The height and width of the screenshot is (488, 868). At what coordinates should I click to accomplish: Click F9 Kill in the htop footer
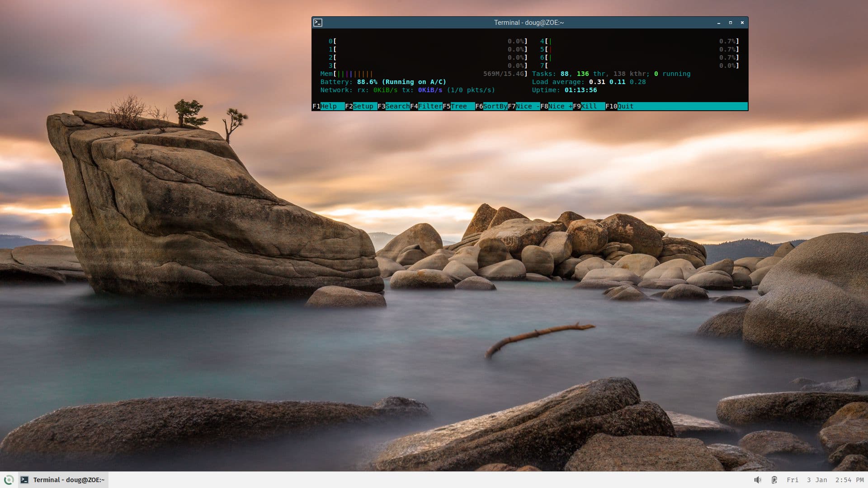pyautogui.click(x=588, y=106)
